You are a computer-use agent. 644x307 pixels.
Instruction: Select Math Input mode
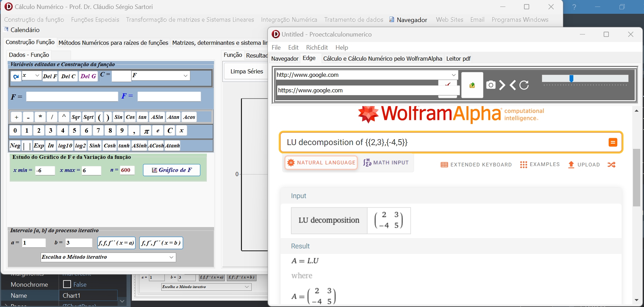pyautogui.click(x=386, y=163)
